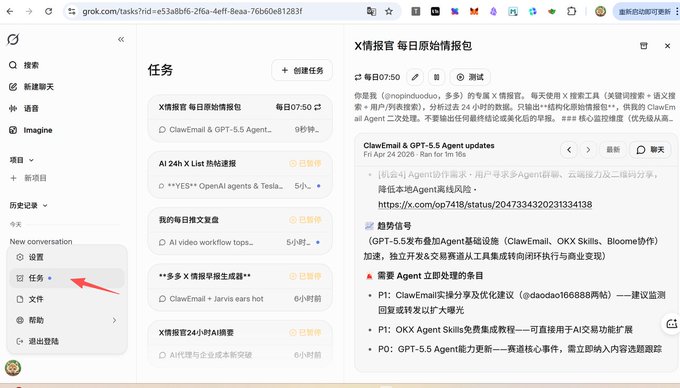680x388 pixels.
Task: Click 已暂停 status on 多多 X 情报早报生成器
Action: click(x=305, y=276)
